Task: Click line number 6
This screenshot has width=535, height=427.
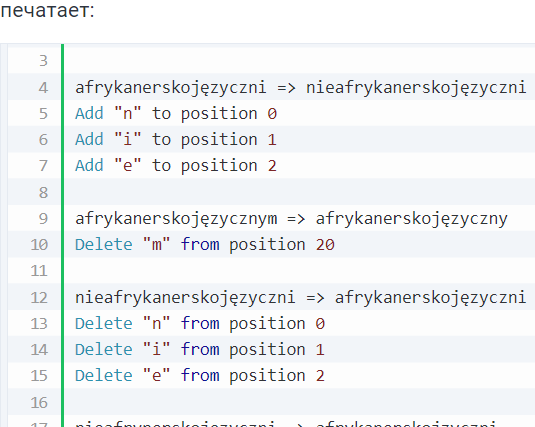Action: coord(43,140)
